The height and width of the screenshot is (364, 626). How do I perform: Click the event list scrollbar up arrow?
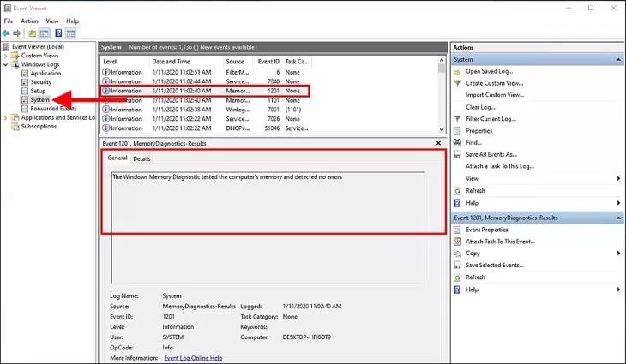442,60
